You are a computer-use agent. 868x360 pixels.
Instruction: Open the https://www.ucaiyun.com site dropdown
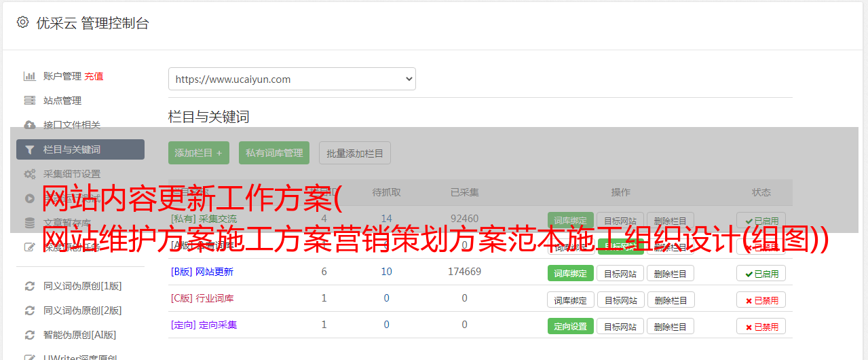pyautogui.click(x=292, y=79)
